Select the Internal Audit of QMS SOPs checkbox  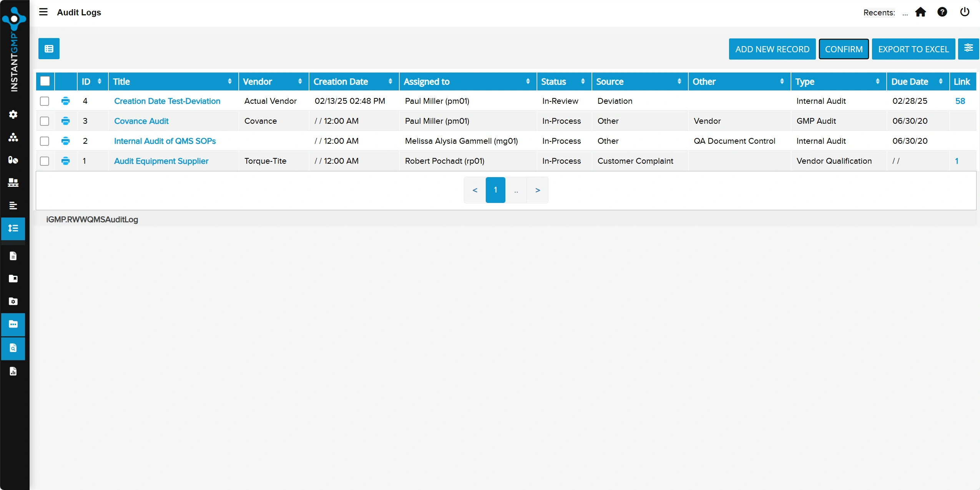pos(45,141)
